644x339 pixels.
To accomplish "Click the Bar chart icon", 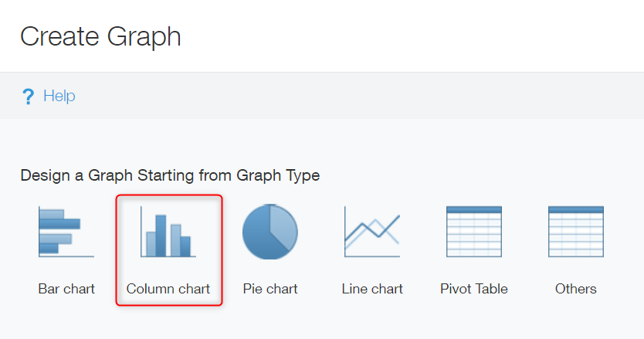I will (x=66, y=231).
